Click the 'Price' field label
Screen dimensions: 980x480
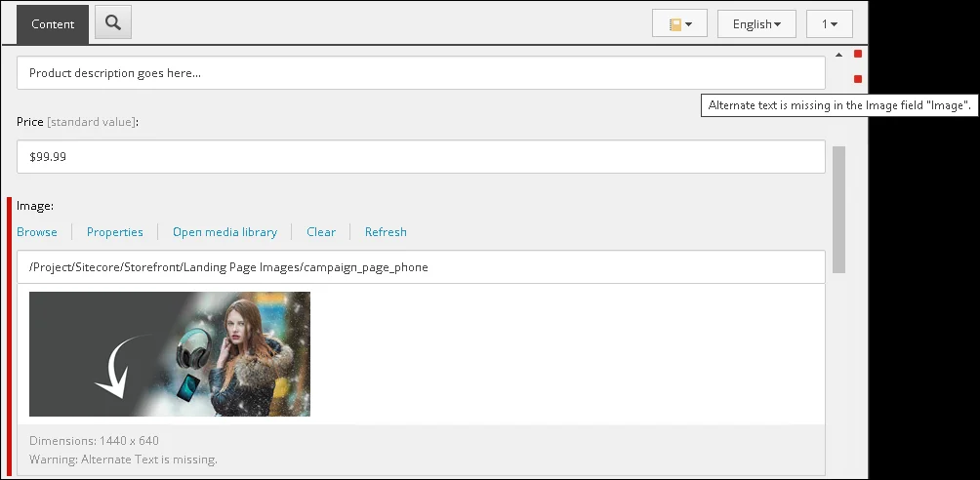click(x=30, y=122)
